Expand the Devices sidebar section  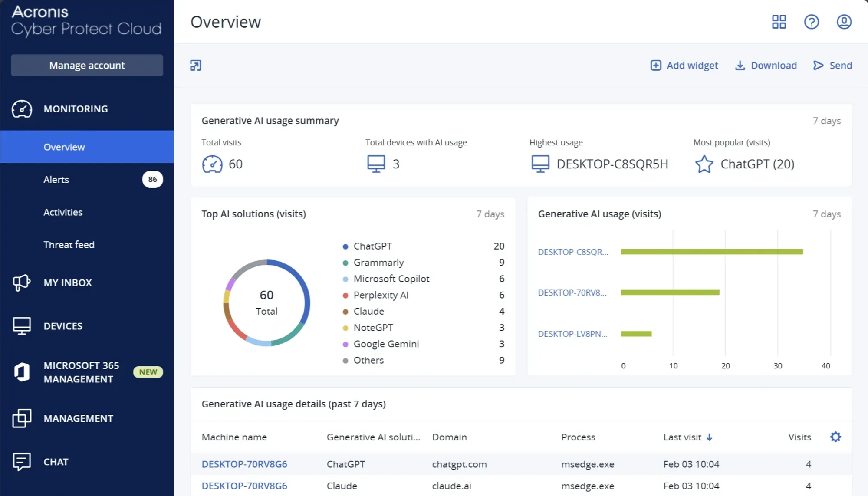pyautogui.click(x=63, y=326)
